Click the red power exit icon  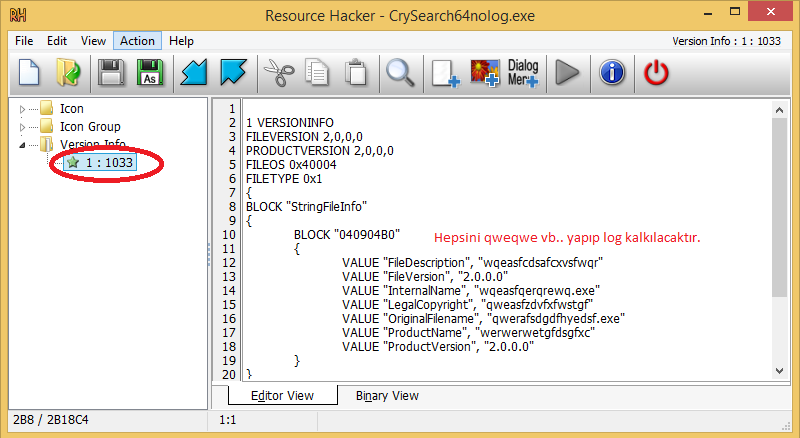pyautogui.click(x=656, y=72)
